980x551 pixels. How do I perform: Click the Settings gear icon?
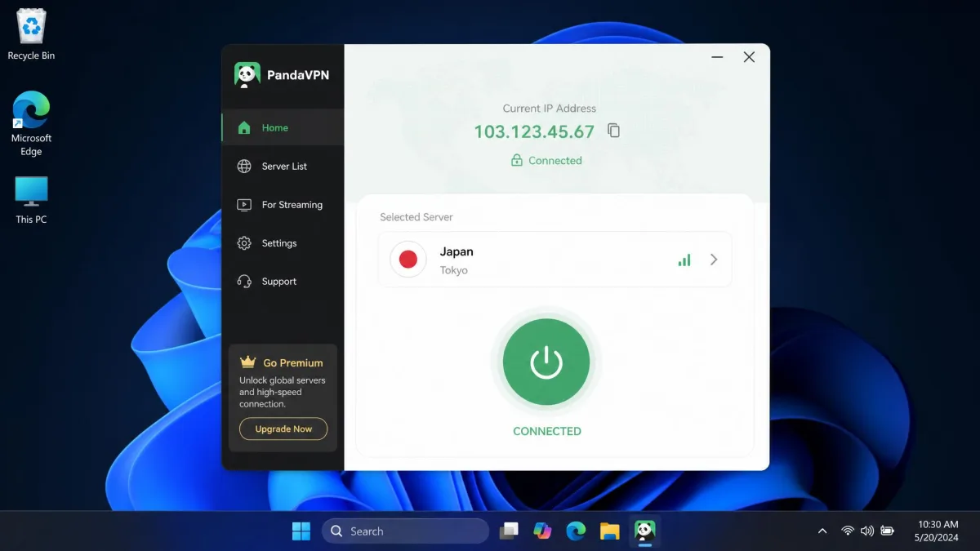[244, 243]
